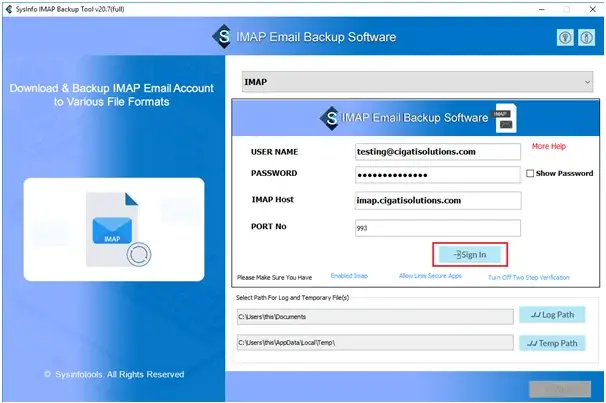The image size is (606, 403).
Task: Open the IMAP account type dropdown
Action: click(417, 82)
